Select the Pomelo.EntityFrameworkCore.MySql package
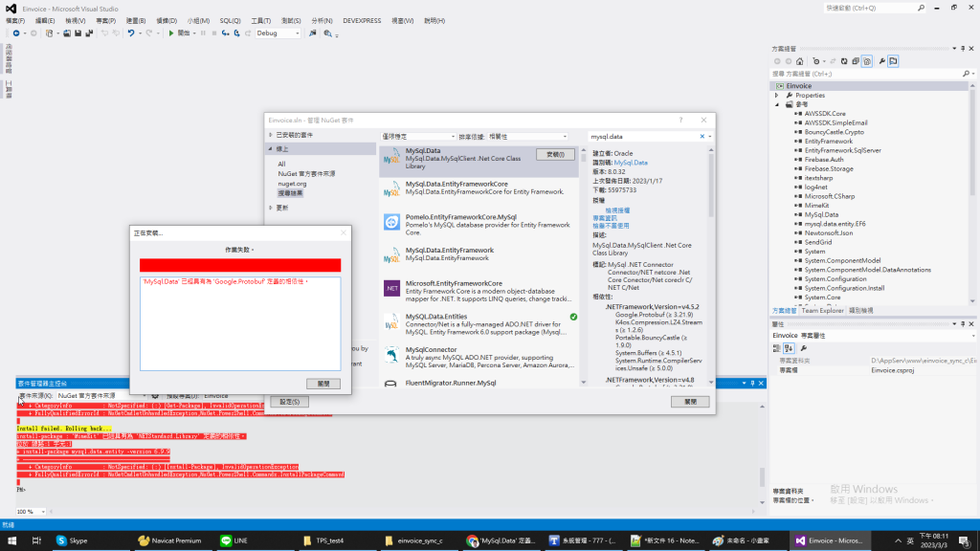Screen dimensions: 980x551 (479, 224)
